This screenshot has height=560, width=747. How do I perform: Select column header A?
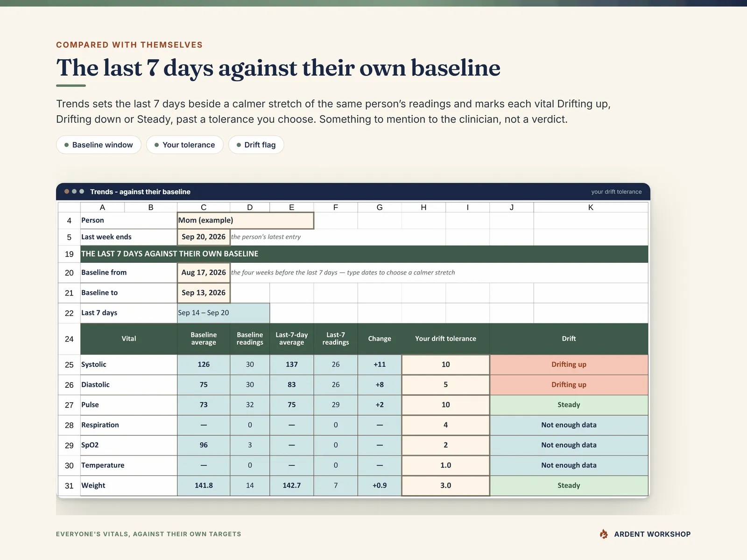[x=102, y=207]
